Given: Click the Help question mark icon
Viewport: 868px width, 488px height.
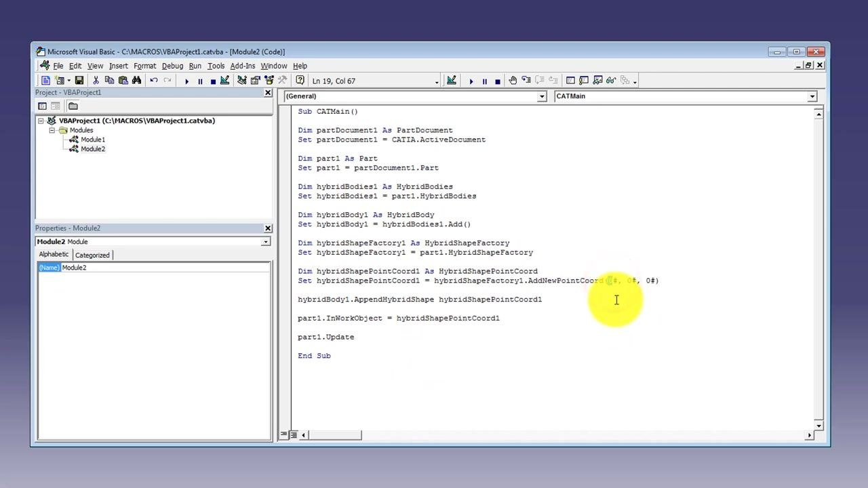Looking at the screenshot, I should [x=300, y=81].
